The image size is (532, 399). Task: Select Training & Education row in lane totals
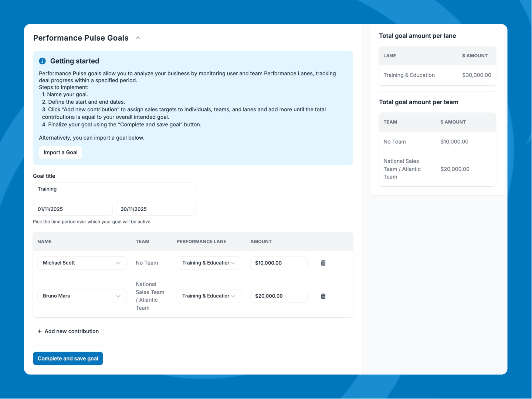pyautogui.click(x=437, y=75)
